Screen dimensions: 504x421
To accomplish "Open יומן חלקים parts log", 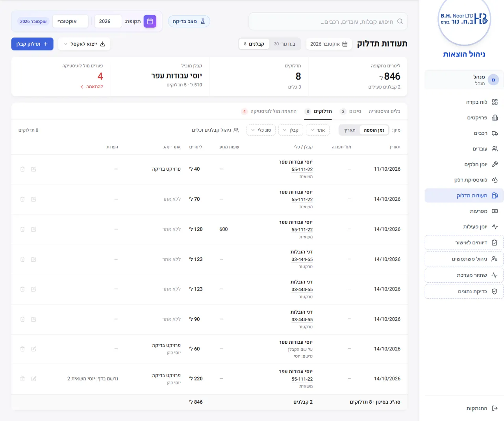I will point(464,164).
